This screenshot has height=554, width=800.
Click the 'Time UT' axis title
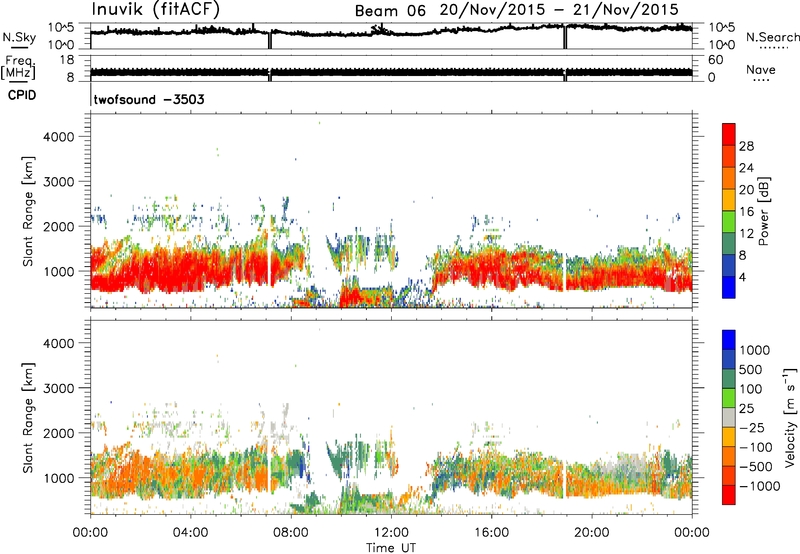tap(391, 548)
